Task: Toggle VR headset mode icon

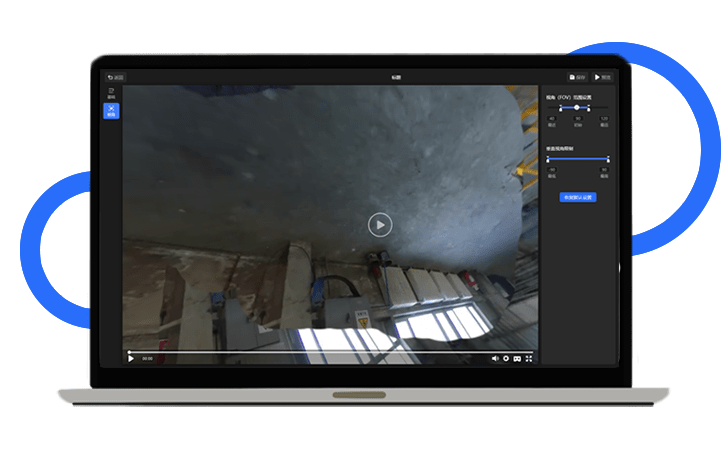Action: (517, 358)
